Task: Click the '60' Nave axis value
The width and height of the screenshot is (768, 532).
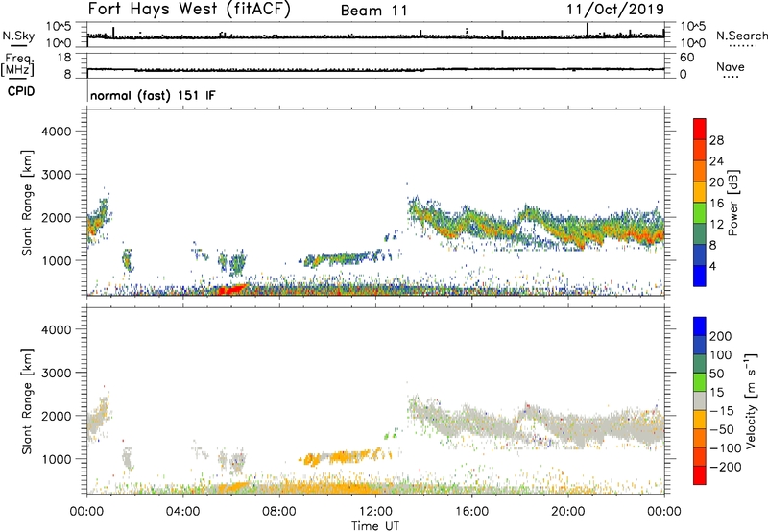Action: [686, 58]
